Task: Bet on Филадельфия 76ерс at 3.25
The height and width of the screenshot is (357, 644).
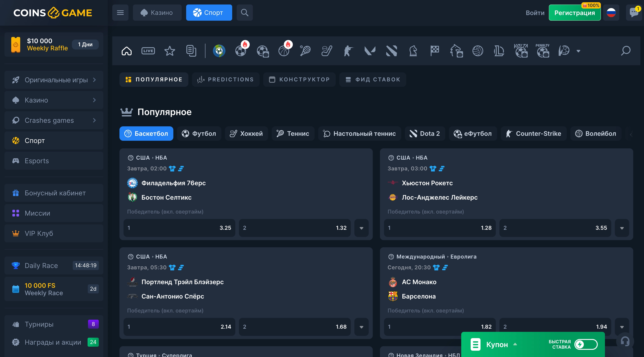Action: [179, 228]
